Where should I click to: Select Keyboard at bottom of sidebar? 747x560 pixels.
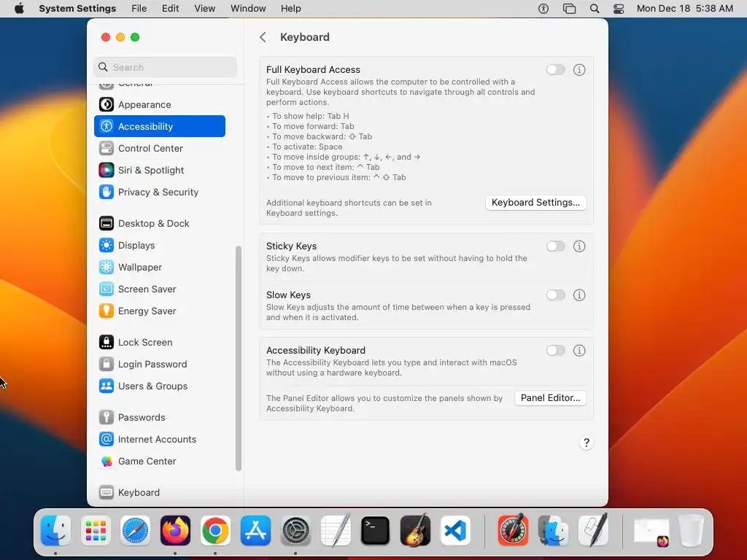coord(160,492)
